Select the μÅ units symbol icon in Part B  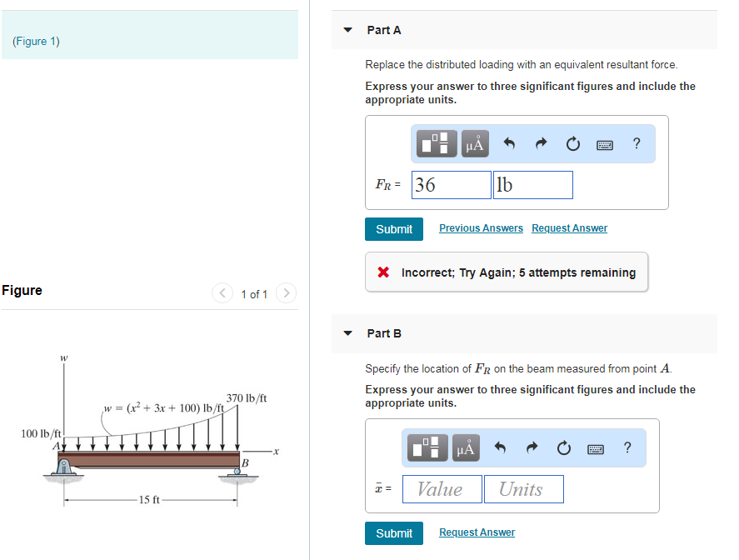(x=465, y=447)
